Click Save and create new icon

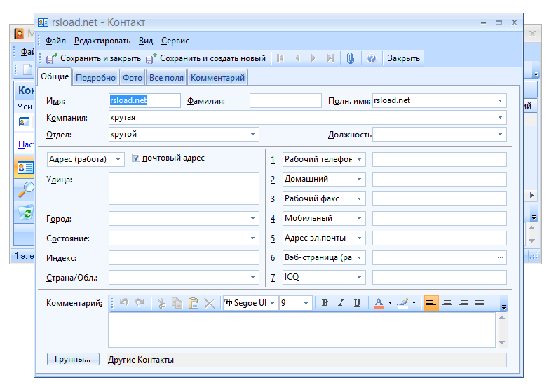(x=151, y=58)
